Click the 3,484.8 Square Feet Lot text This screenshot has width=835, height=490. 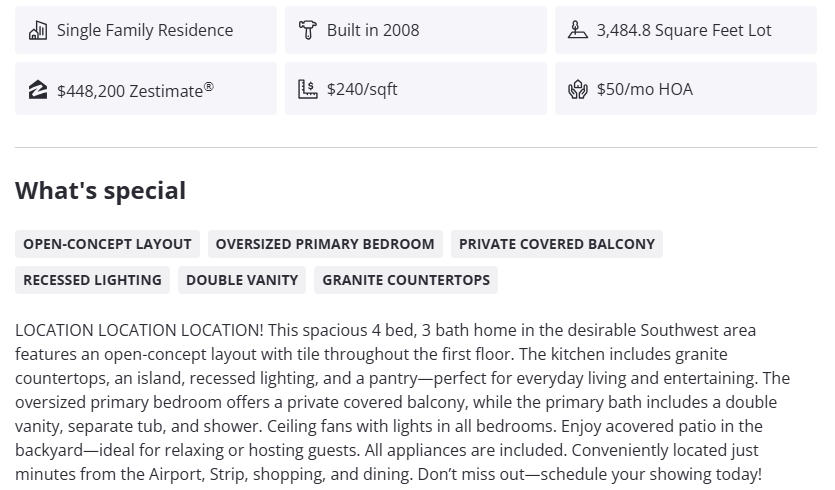tap(684, 30)
